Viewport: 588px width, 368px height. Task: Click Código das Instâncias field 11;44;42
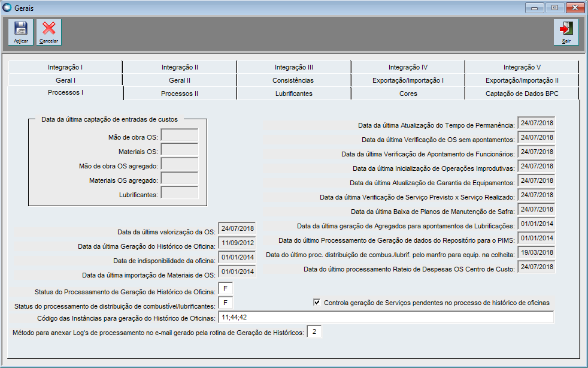coord(386,317)
